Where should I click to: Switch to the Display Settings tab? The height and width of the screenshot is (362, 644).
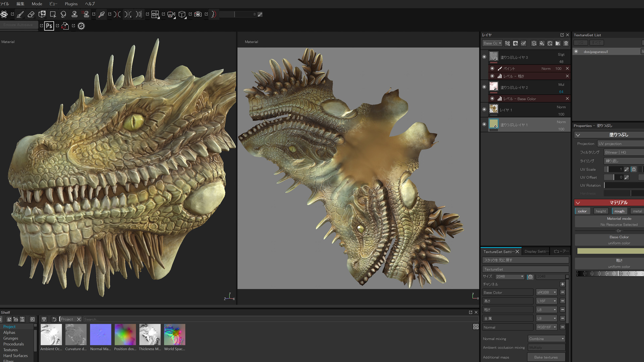[536, 251]
